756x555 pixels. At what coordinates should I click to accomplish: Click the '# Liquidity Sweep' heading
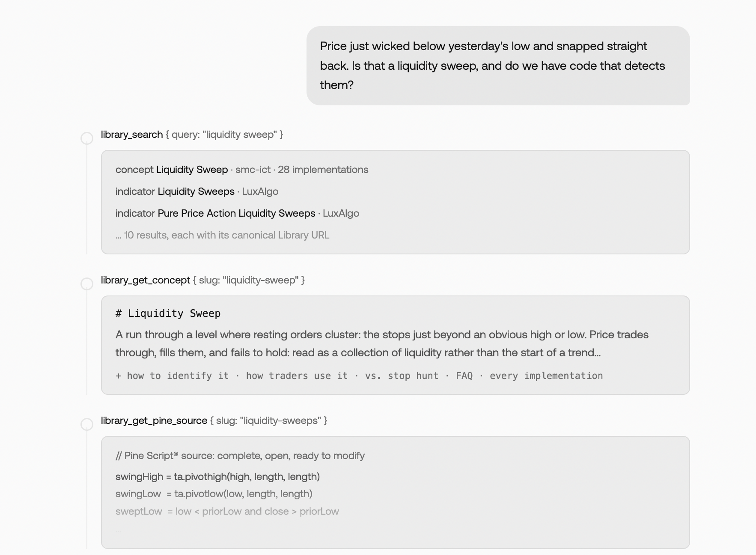coord(168,313)
